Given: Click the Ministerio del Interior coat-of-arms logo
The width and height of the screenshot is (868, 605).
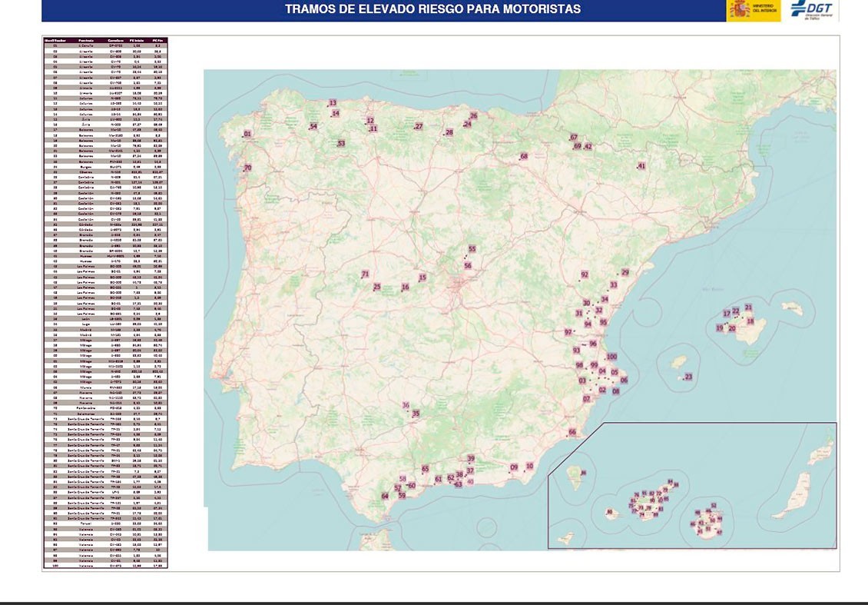Looking at the screenshot, I should (753, 10).
